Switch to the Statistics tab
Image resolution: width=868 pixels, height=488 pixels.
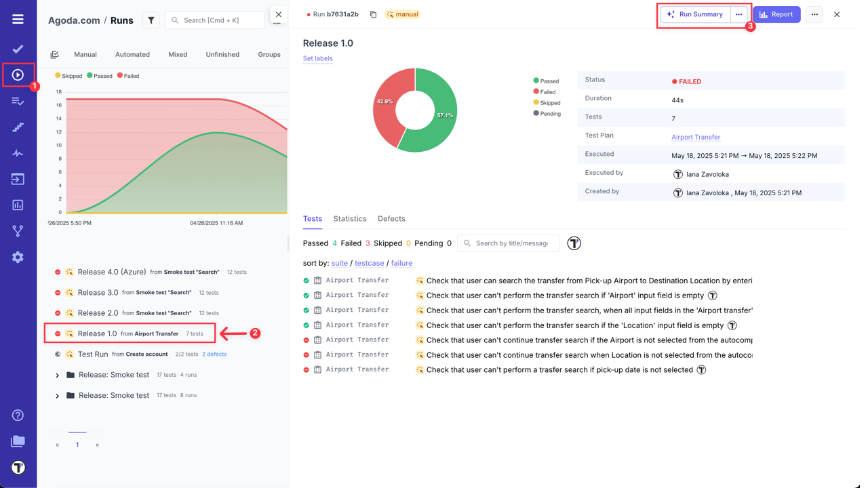pyautogui.click(x=349, y=219)
